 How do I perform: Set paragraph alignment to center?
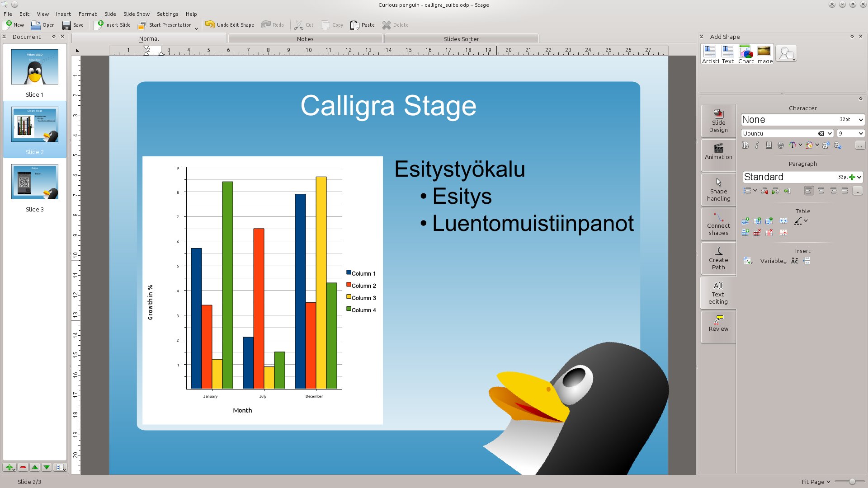point(821,191)
